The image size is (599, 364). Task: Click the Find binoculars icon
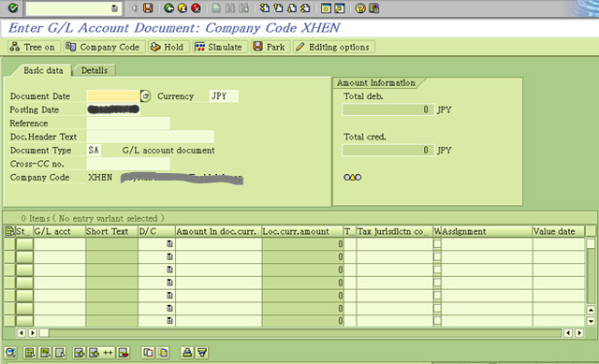230,8
